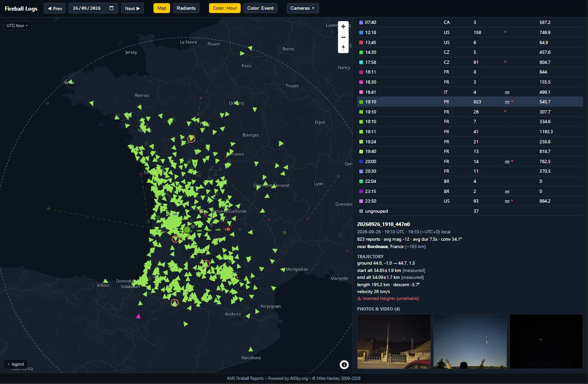Click the Montpellier label on the map
This screenshot has width=588, height=384.
[x=297, y=270]
